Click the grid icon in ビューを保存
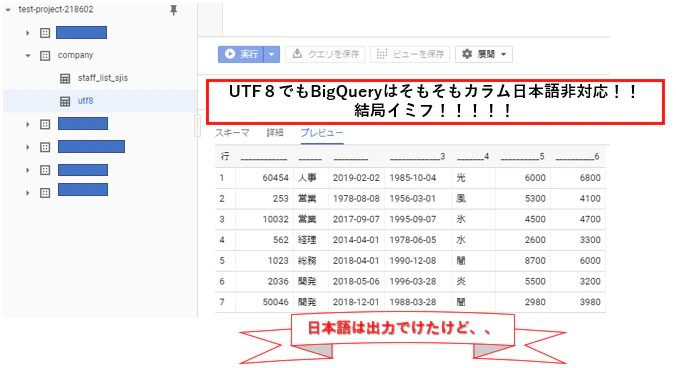 click(382, 54)
